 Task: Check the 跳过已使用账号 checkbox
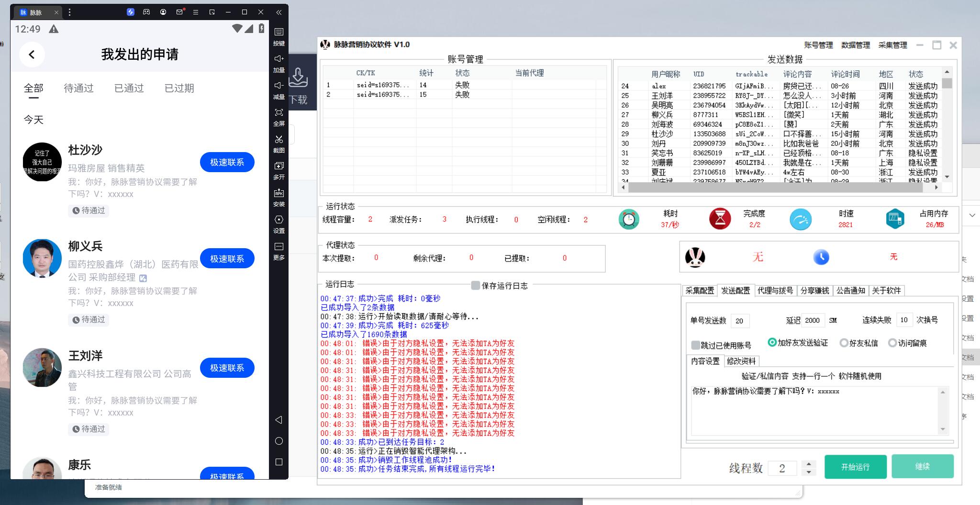[x=696, y=345]
